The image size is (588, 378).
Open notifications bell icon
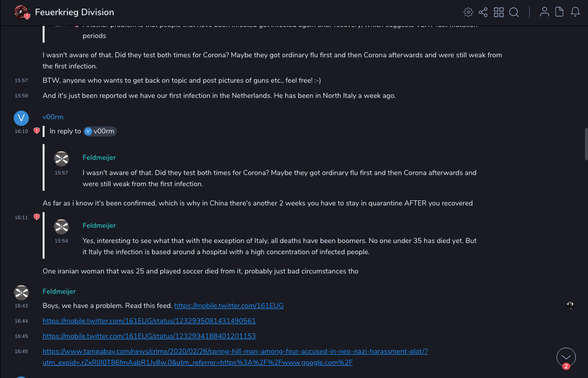click(x=575, y=12)
